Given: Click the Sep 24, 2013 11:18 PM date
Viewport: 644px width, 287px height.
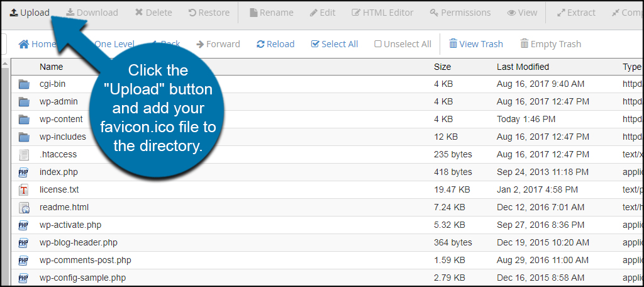Looking at the screenshot, I should click(x=543, y=172).
